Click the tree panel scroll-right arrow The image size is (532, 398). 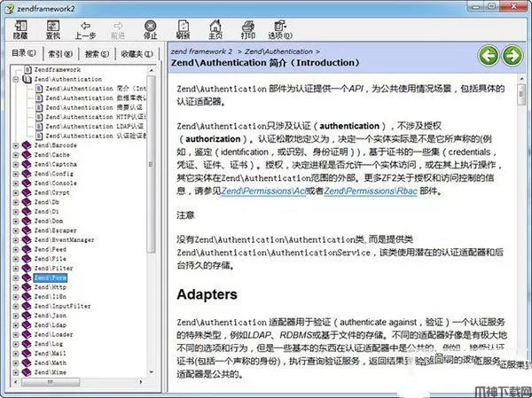pyautogui.click(x=141, y=382)
